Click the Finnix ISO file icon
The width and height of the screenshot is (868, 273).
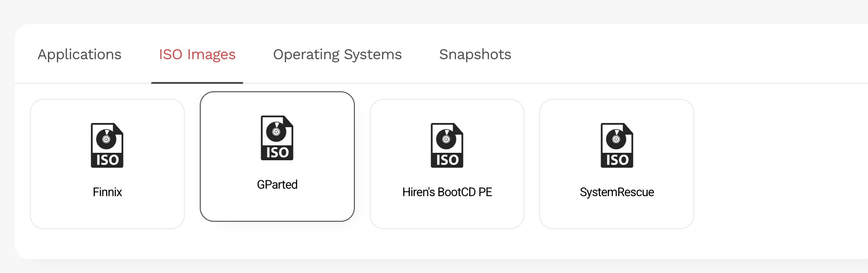click(x=107, y=145)
